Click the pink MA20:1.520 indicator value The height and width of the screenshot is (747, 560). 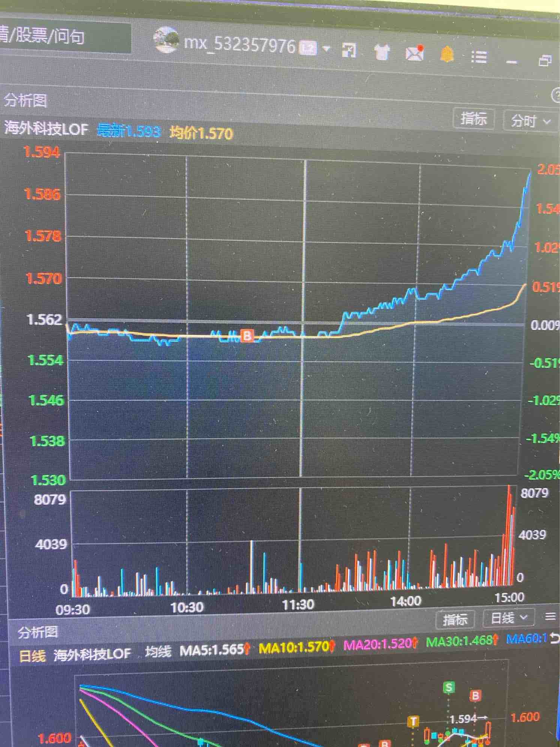click(380, 644)
